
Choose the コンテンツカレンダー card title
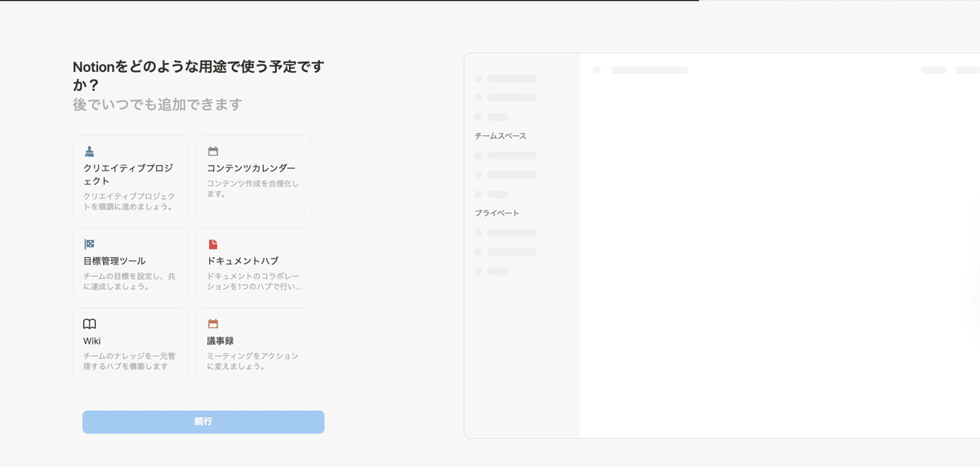tap(252, 168)
